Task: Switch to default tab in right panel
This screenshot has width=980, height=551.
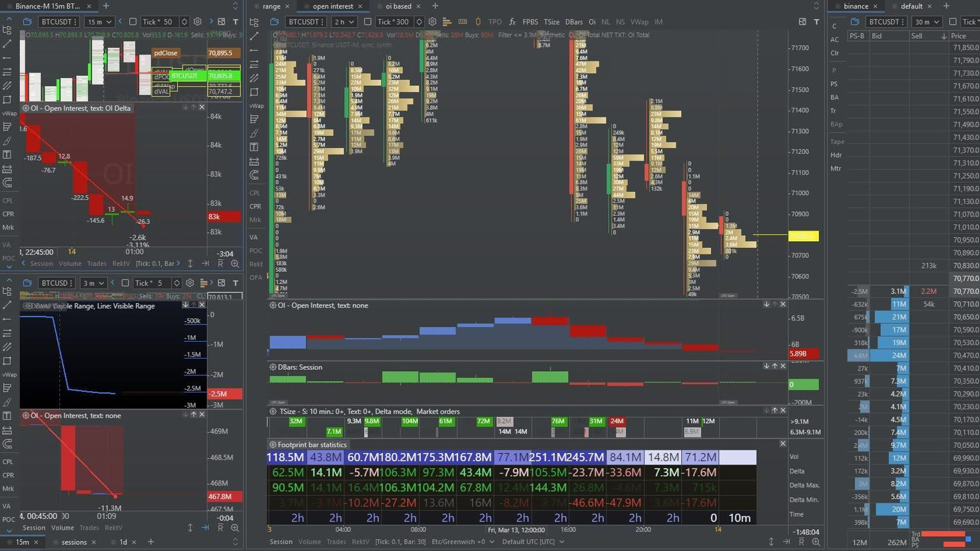Action: [x=912, y=6]
